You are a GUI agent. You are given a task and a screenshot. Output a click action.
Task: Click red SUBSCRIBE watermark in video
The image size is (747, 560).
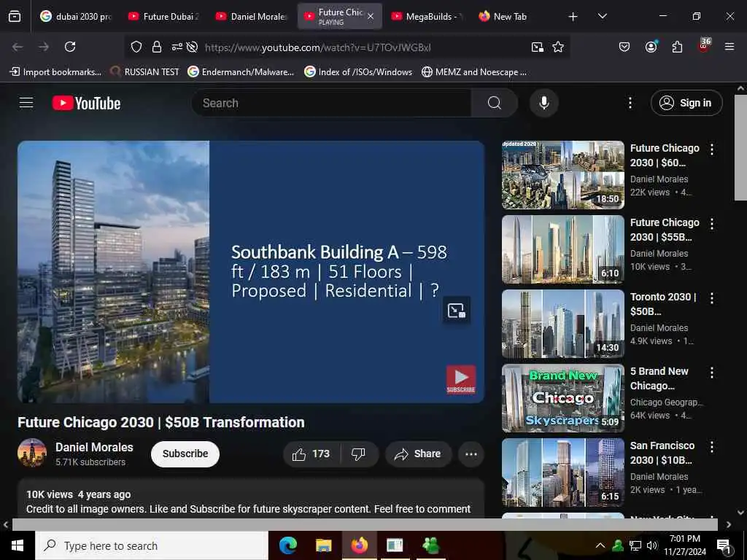pyautogui.click(x=461, y=379)
